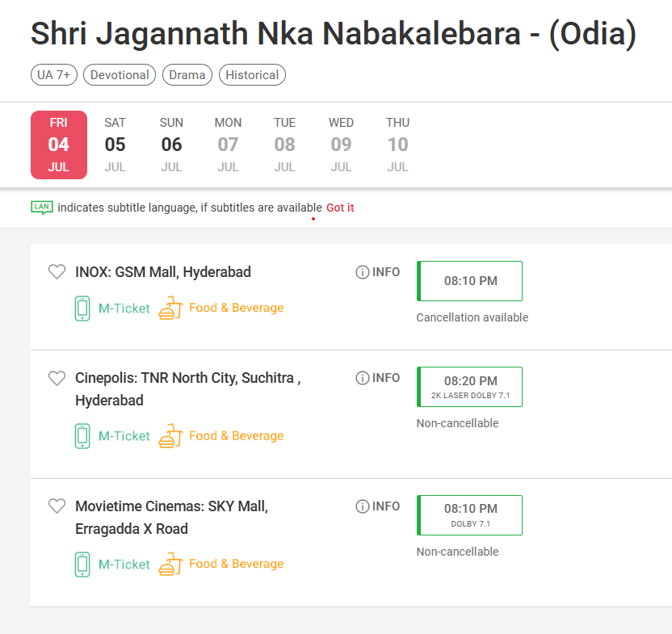672x634 pixels.
Task: Toggle heart for Cinepolis: TNR North City
Action: (57, 378)
